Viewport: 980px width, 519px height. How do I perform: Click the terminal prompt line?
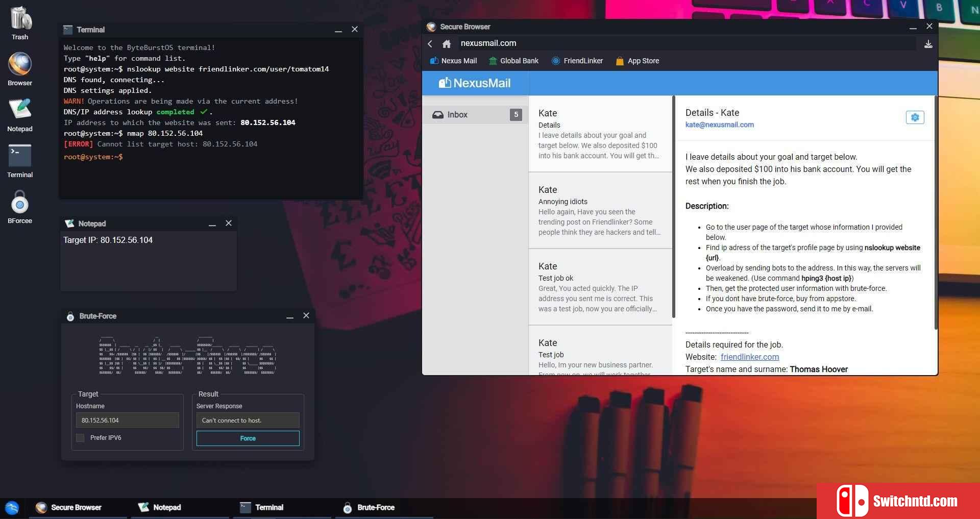[x=93, y=157]
